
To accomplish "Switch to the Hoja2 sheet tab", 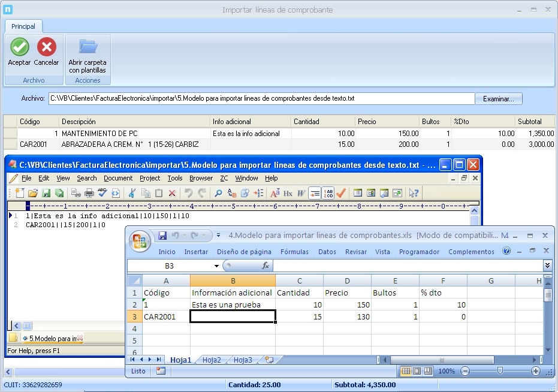I will [x=212, y=360].
